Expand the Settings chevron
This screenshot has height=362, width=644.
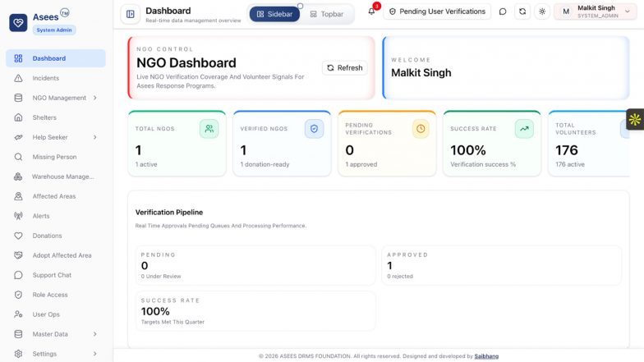pos(95,354)
